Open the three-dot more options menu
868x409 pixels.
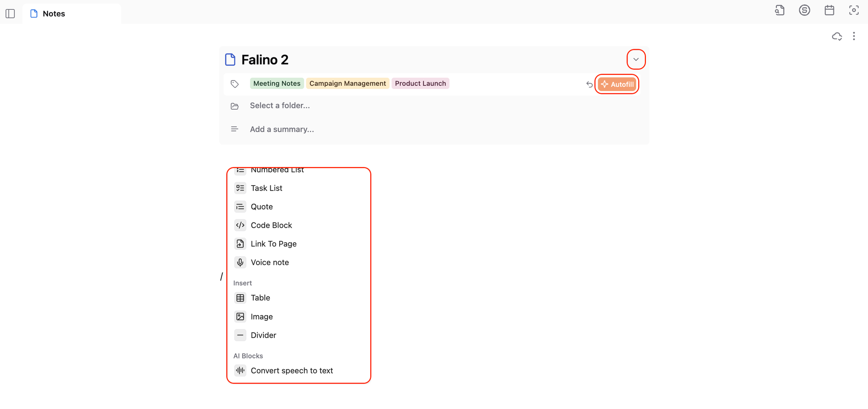pyautogui.click(x=854, y=36)
